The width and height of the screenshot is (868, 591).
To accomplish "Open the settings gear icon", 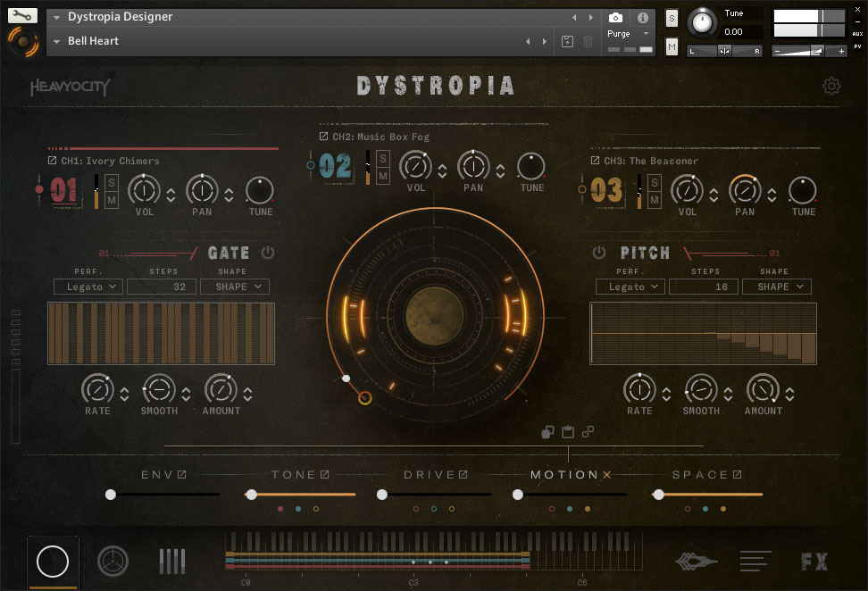I will [831, 87].
